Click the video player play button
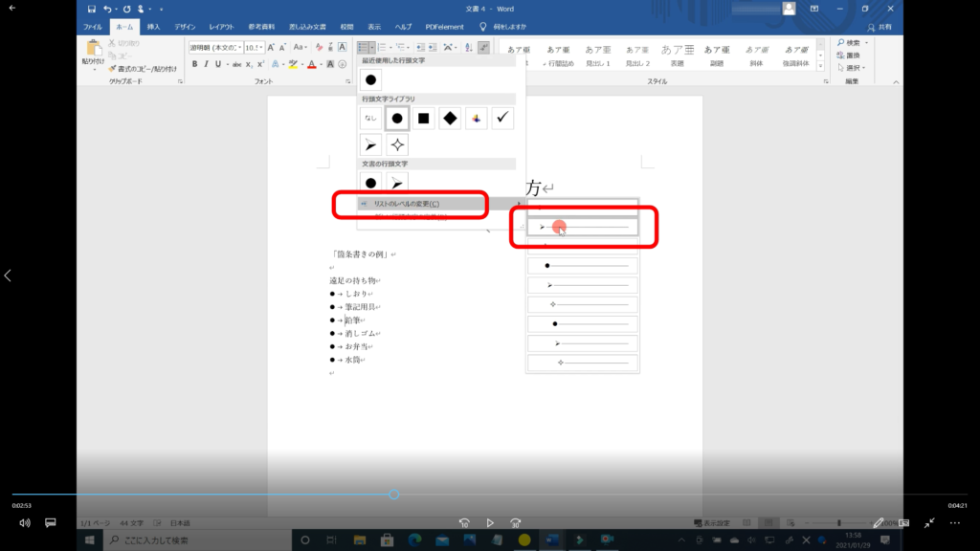This screenshot has width=980, height=551. [x=490, y=523]
